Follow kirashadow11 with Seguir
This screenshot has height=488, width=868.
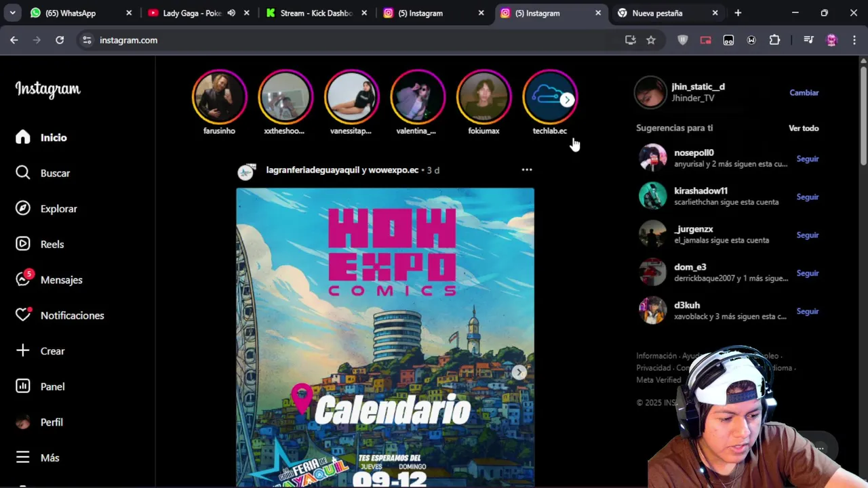click(x=808, y=197)
